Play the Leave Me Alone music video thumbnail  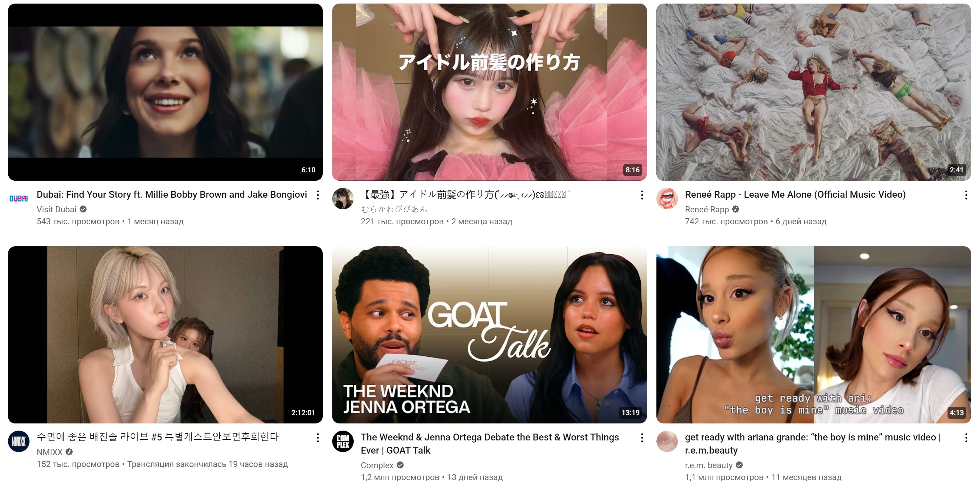813,92
